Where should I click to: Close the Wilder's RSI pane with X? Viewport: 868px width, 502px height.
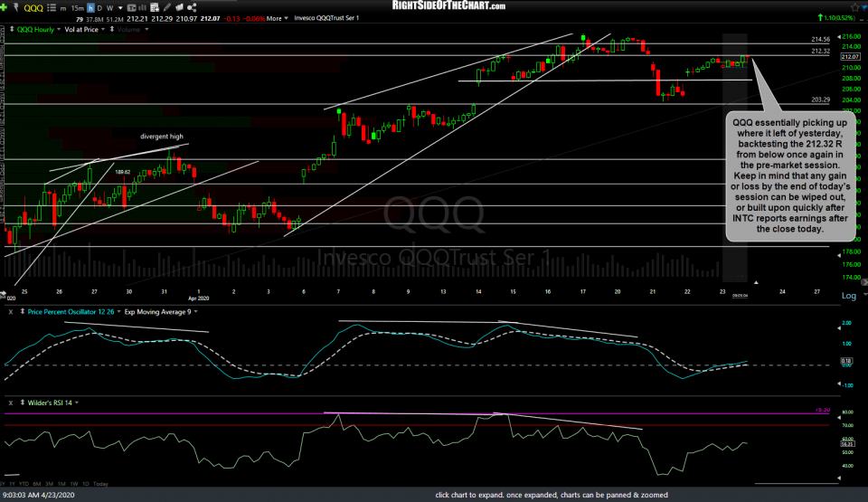[x=11, y=403]
